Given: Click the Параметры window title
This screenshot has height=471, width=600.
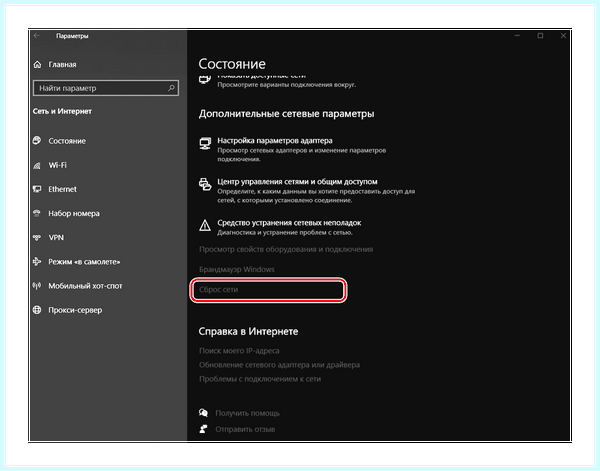Looking at the screenshot, I should coord(72,36).
